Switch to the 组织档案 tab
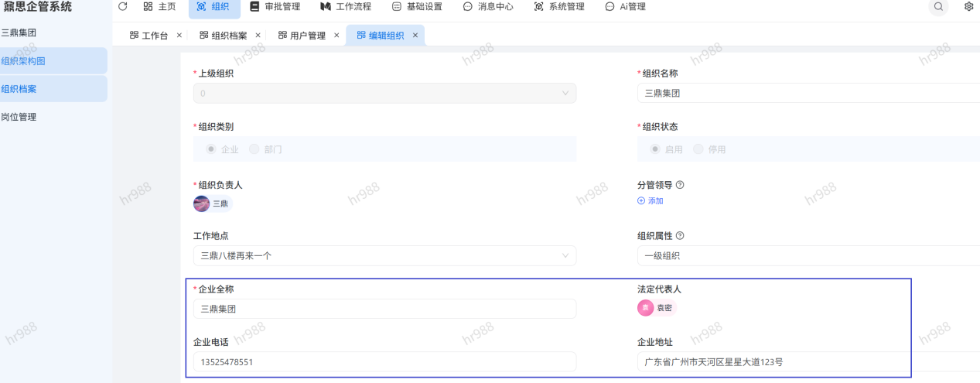Image resolution: width=980 pixels, height=383 pixels. pos(223,36)
